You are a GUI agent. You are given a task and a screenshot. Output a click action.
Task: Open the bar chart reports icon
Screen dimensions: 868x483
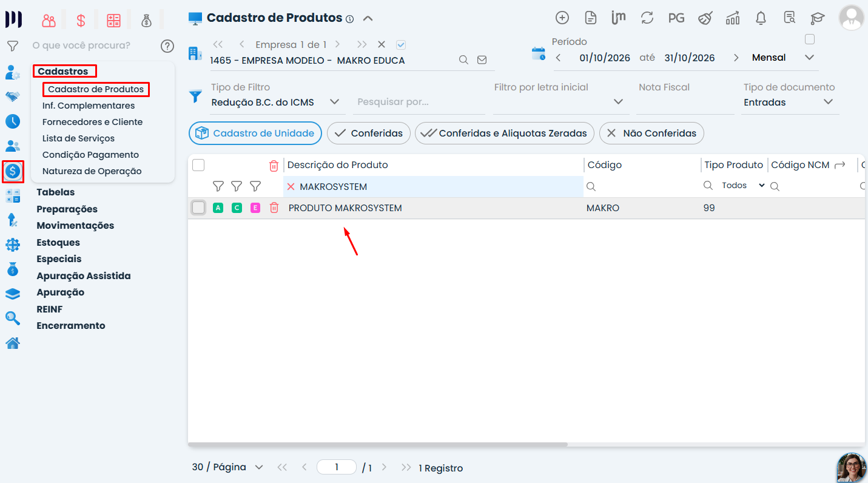click(x=733, y=18)
